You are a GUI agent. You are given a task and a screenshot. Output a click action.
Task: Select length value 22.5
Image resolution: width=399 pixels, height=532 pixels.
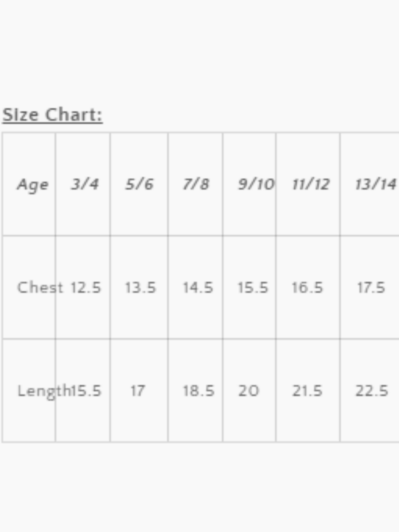click(372, 391)
